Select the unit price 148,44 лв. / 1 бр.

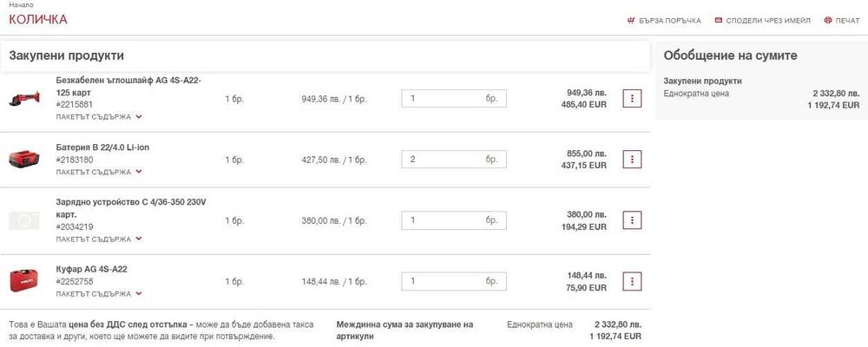(334, 282)
